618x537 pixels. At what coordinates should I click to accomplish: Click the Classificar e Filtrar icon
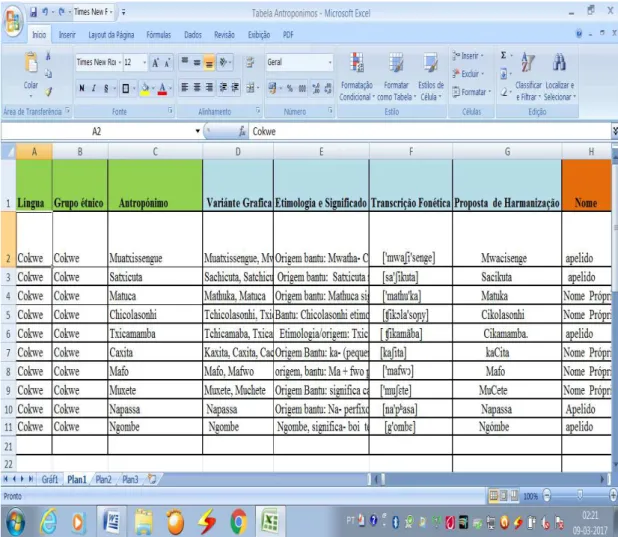coord(528,63)
